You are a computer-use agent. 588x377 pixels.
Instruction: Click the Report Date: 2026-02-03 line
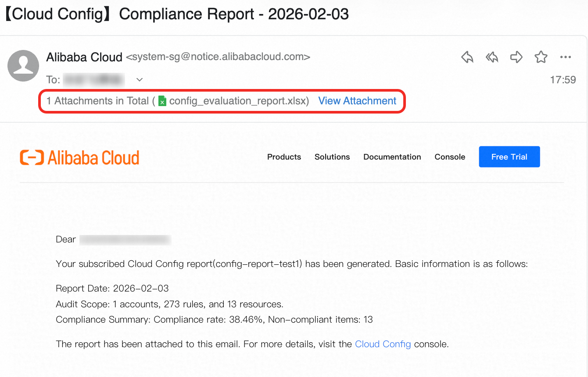tap(112, 288)
